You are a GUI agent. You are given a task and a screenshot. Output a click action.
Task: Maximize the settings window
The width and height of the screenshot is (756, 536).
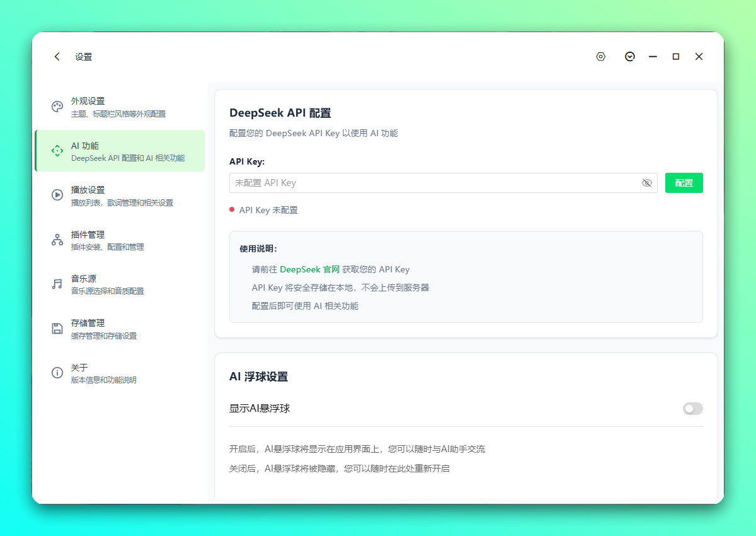[x=676, y=57]
